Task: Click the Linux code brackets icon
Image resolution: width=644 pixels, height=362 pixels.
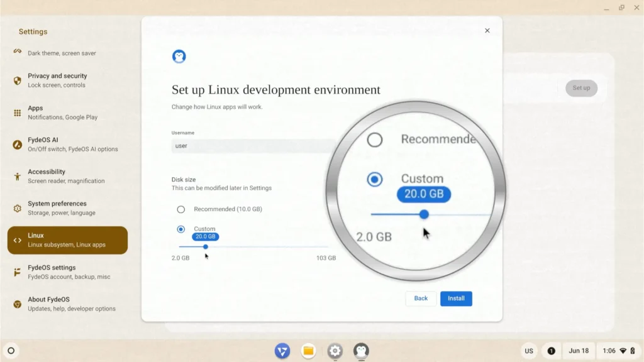Action: [17, 241]
